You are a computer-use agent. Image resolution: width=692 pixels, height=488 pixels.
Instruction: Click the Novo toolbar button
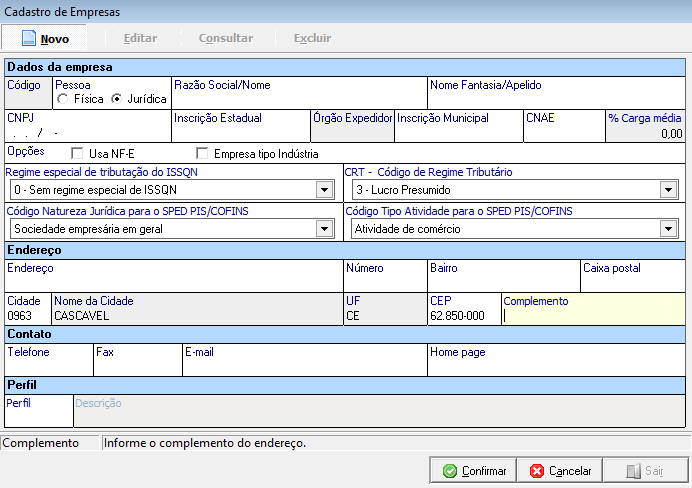(46, 38)
